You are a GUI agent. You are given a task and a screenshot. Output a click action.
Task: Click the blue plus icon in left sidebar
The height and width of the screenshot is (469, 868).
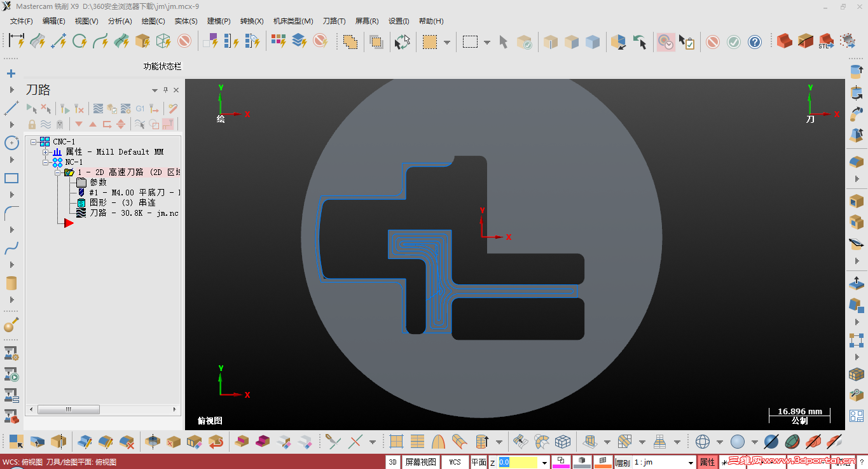[11, 74]
